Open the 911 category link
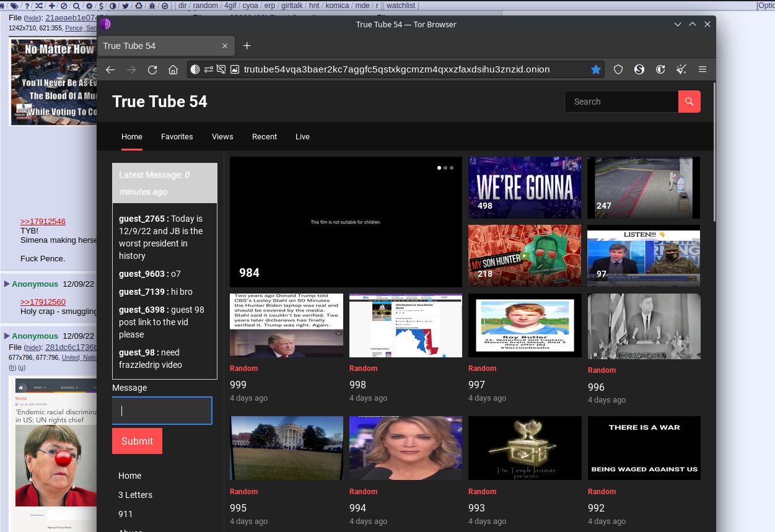Screen dimensions: 775x532 [125, 514]
